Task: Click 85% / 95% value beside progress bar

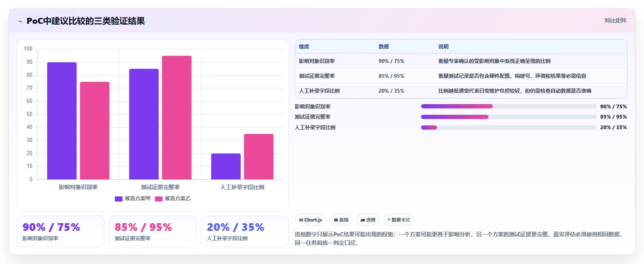Action: pyautogui.click(x=613, y=117)
